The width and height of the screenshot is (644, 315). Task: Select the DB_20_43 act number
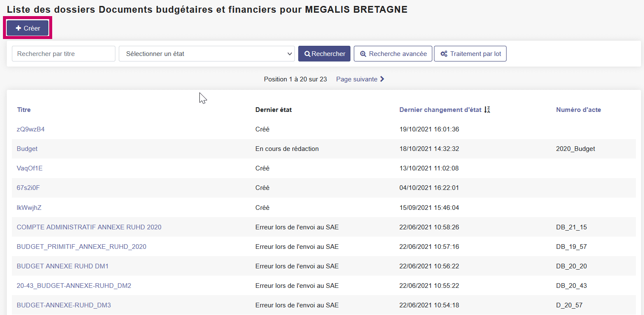571,286
